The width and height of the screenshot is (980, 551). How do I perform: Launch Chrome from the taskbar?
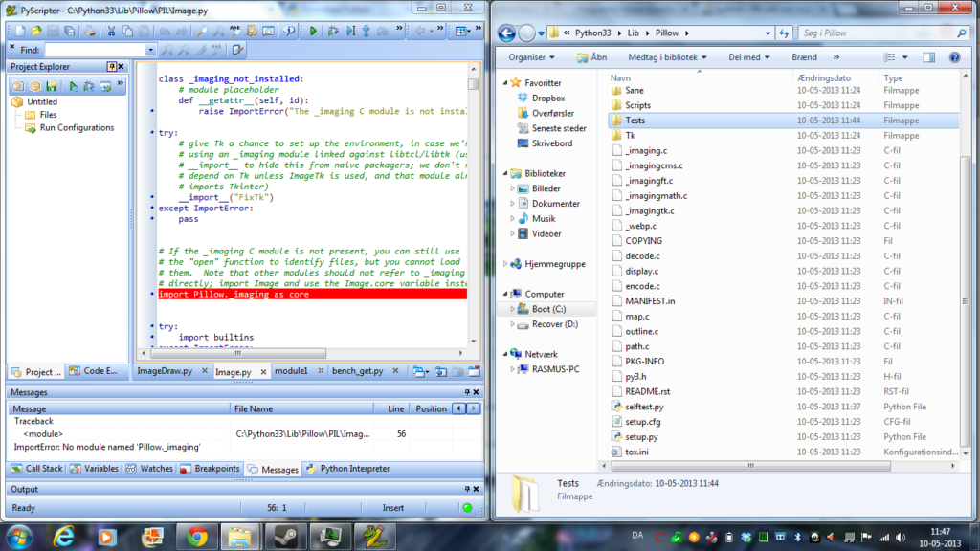(197, 537)
